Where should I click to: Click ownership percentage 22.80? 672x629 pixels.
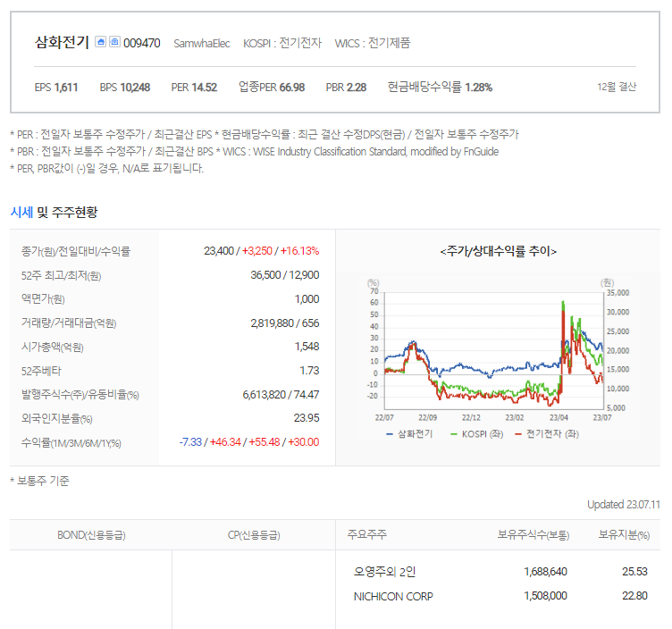[x=634, y=596]
